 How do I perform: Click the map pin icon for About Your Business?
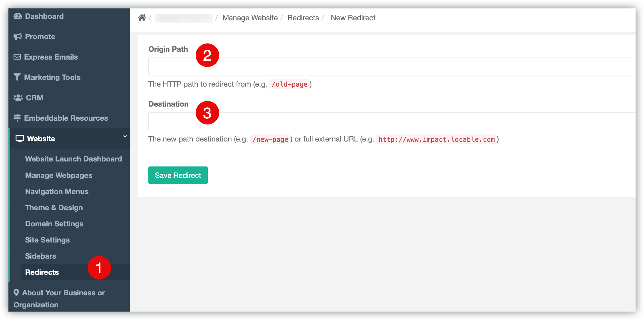16,292
